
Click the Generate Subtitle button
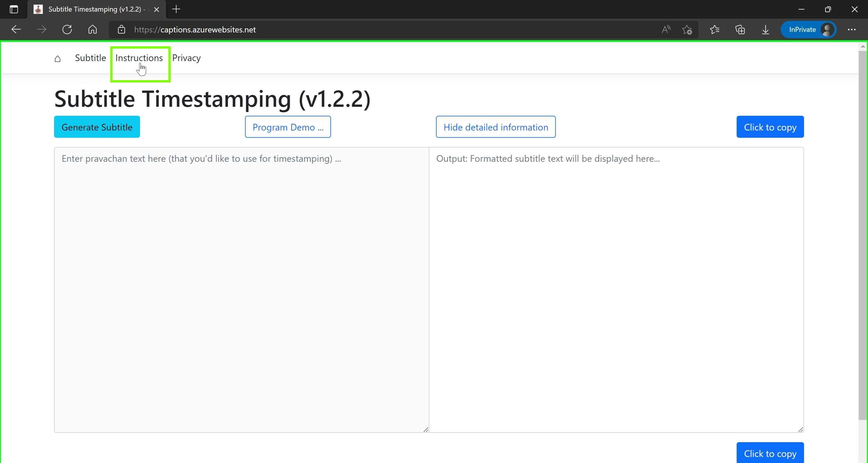[97, 127]
